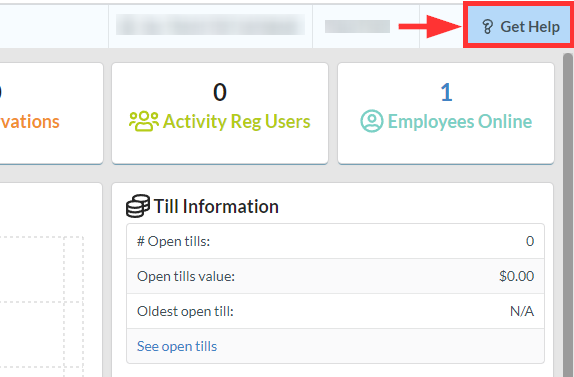
Task: Select the Oldest open till row
Action: click(335, 311)
